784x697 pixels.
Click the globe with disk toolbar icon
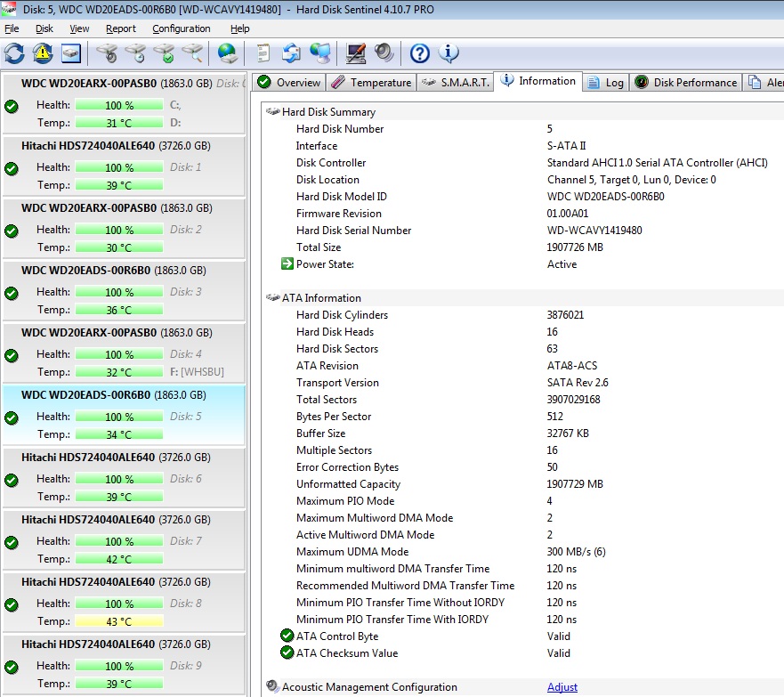[228, 53]
